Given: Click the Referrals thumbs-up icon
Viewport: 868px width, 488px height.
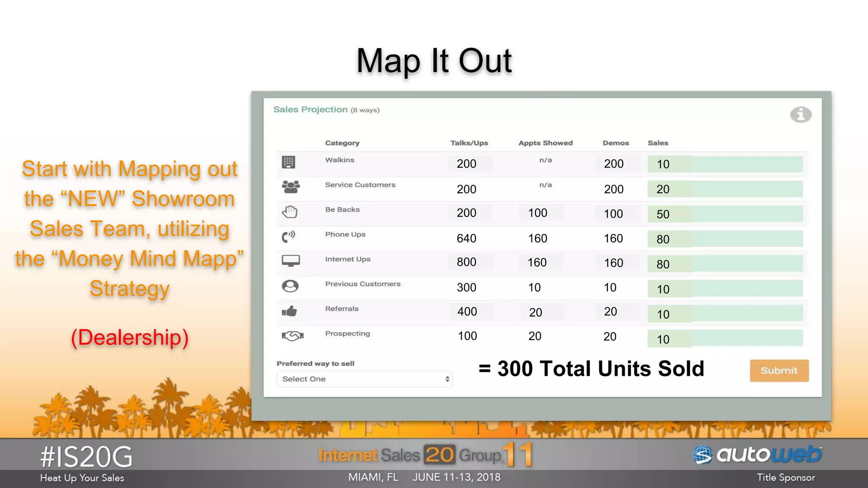Looking at the screenshot, I should (289, 311).
